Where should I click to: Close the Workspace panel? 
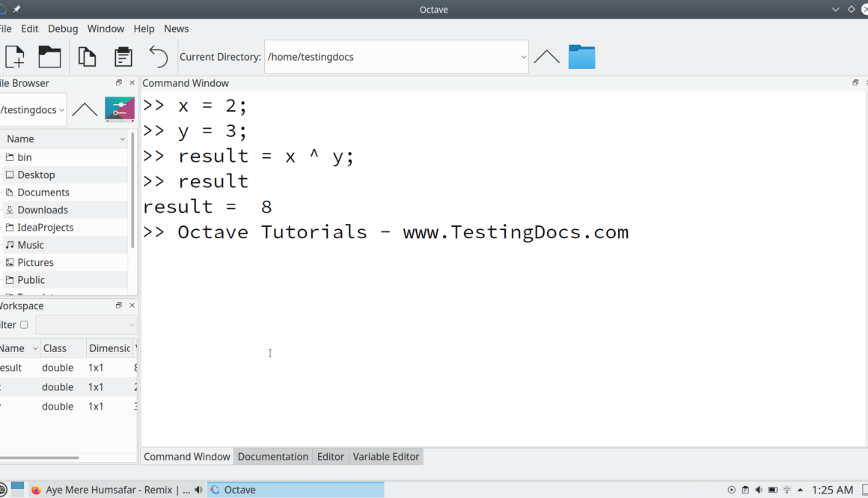(x=132, y=306)
